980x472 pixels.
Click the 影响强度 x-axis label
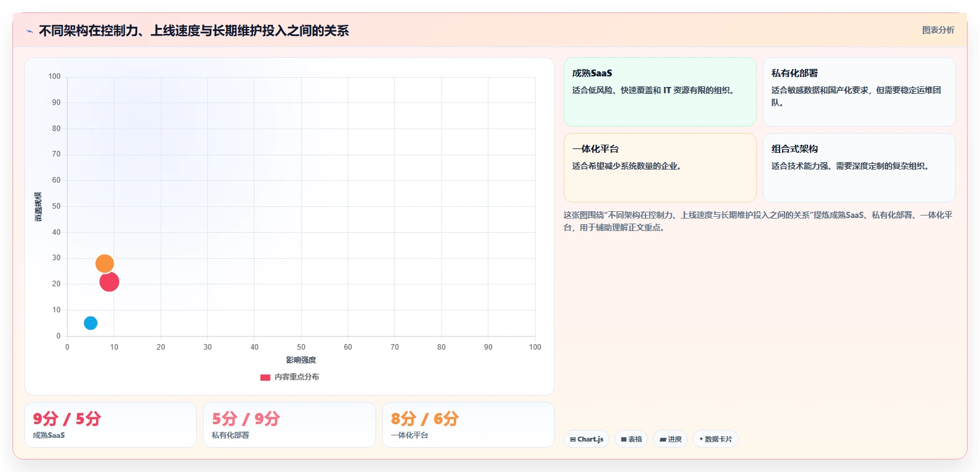click(x=301, y=360)
